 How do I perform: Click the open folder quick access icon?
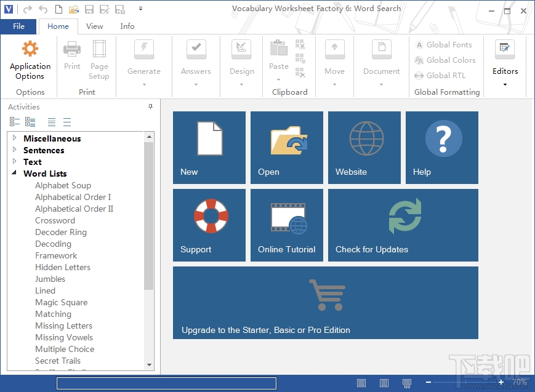74,9
